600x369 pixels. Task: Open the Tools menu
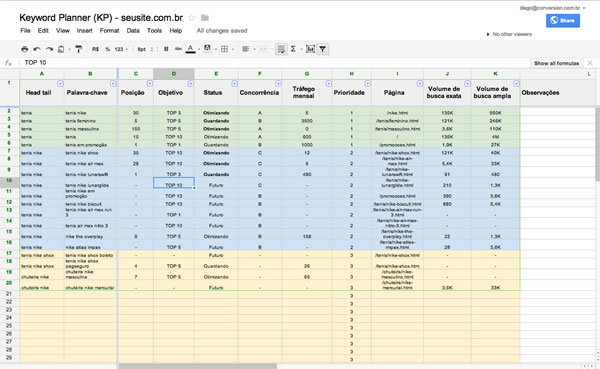click(155, 31)
